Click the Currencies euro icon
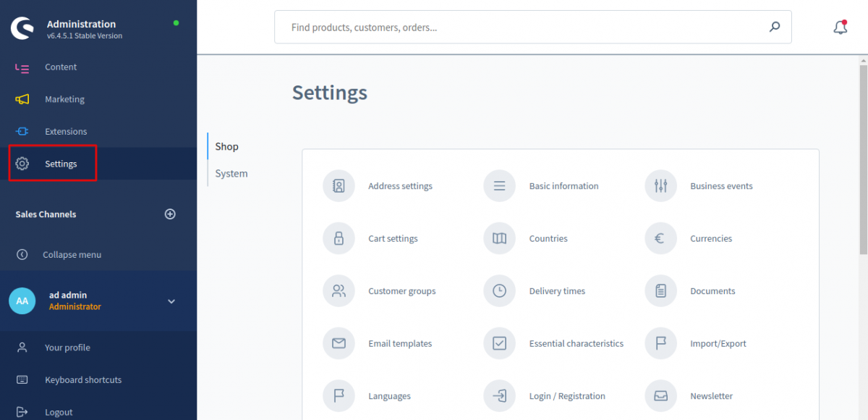The image size is (868, 420). [660, 238]
